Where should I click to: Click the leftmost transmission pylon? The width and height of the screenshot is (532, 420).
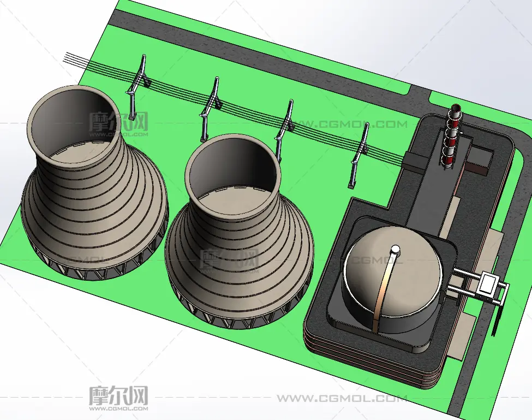[x=136, y=85]
